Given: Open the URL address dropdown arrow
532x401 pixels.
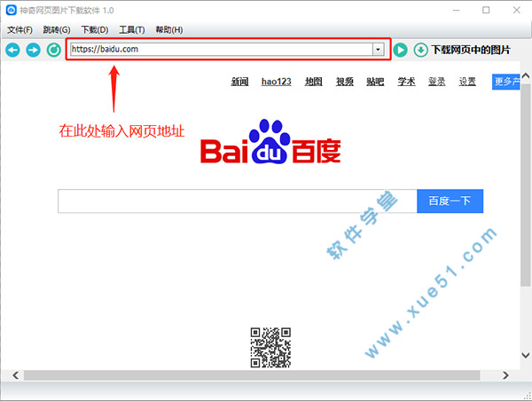Looking at the screenshot, I should [378, 50].
